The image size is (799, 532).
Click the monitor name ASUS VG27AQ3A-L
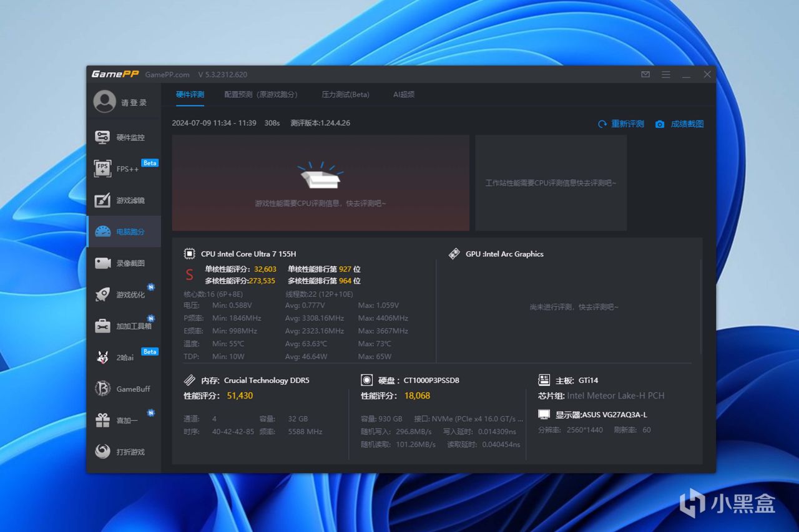coord(614,415)
